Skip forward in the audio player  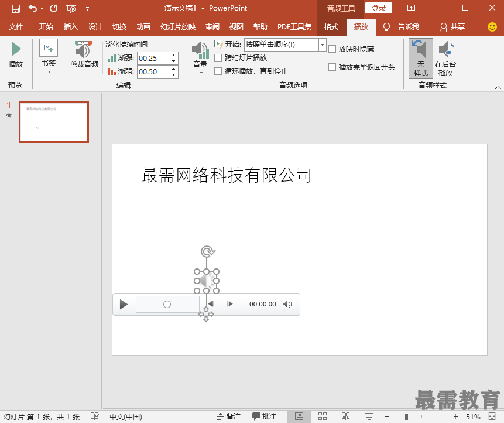pyautogui.click(x=230, y=304)
